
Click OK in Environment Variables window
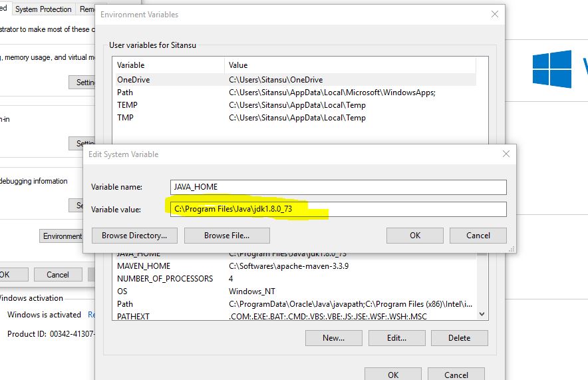(x=393, y=375)
